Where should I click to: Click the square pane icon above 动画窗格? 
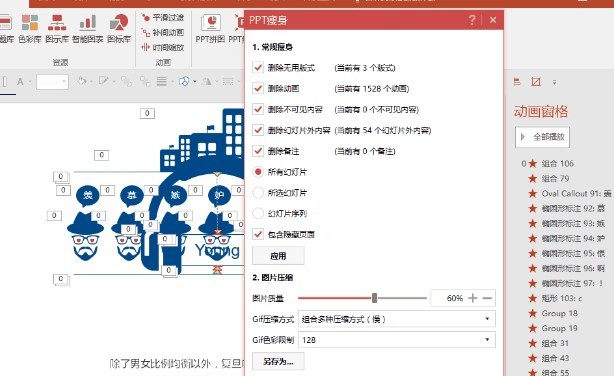click(536, 81)
